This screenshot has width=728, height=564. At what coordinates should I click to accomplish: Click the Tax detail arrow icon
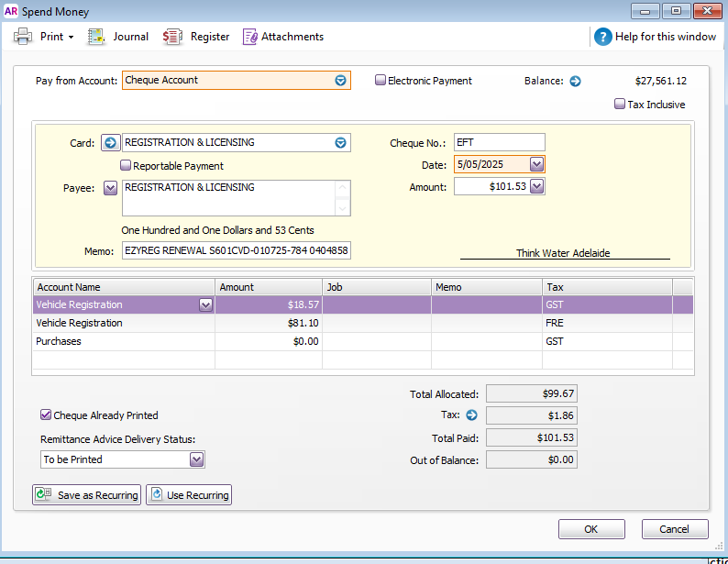pos(472,415)
